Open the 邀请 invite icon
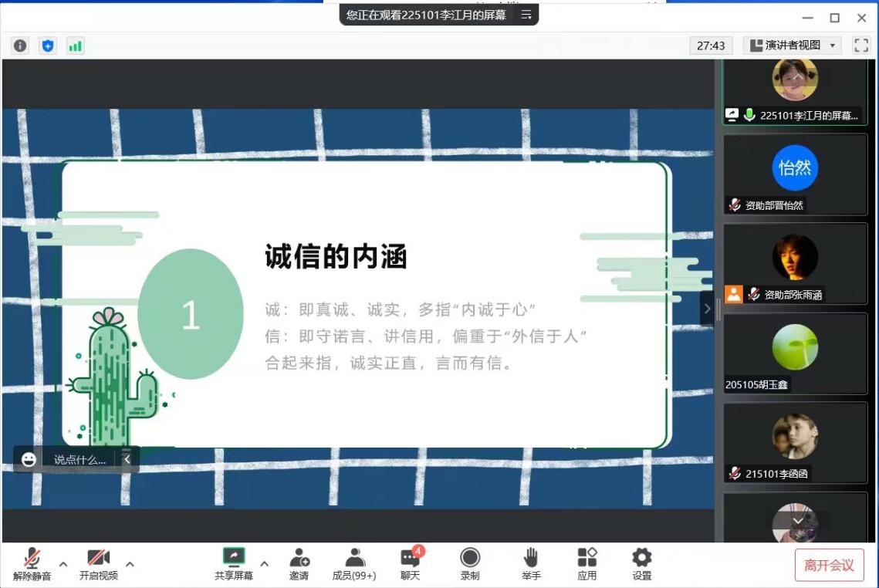879x588 pixels. point(299,563)
